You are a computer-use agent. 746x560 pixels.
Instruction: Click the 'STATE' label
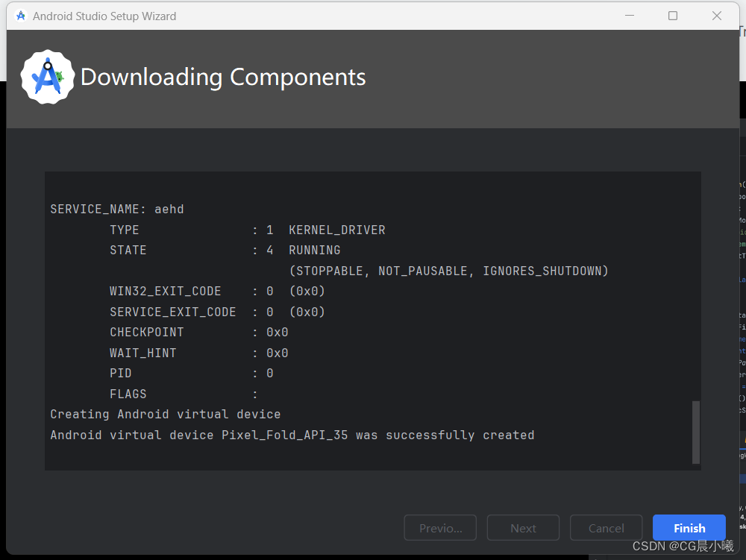point(128,250)
